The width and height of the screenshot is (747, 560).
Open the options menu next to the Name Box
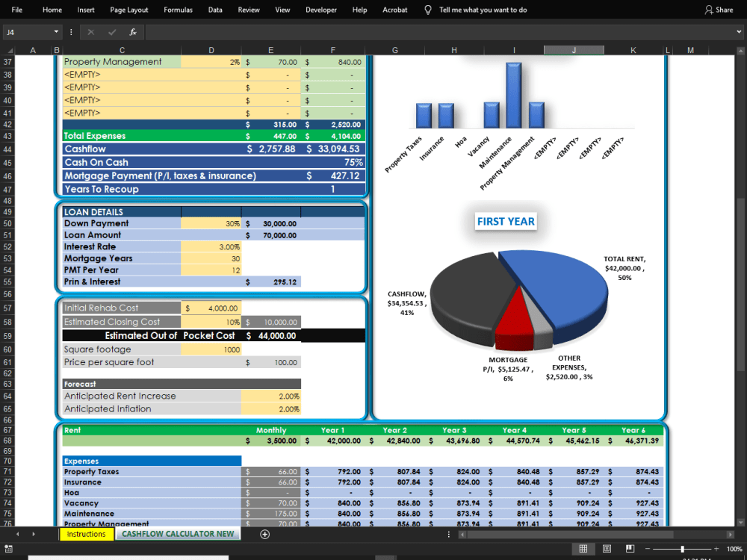(x=71, y=31)
